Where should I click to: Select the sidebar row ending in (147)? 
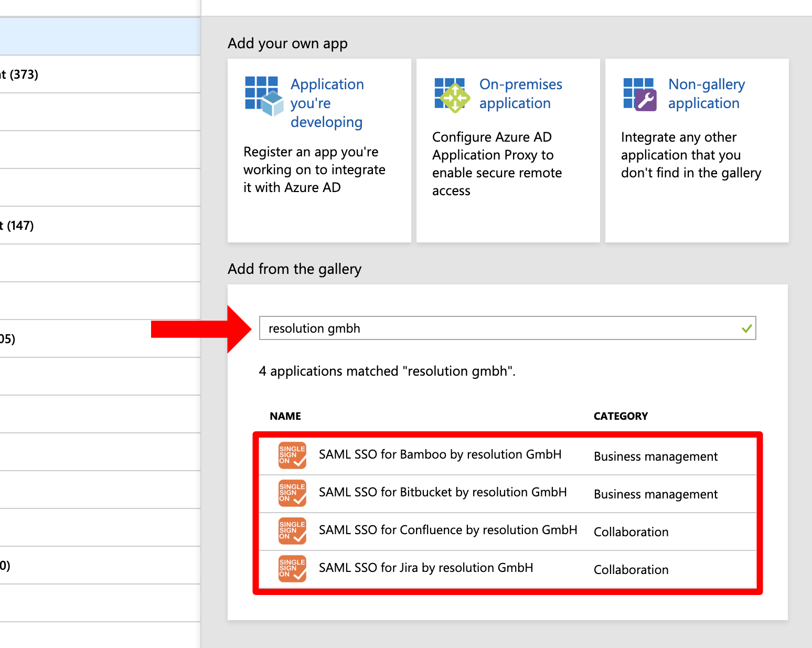pos(100,225)
